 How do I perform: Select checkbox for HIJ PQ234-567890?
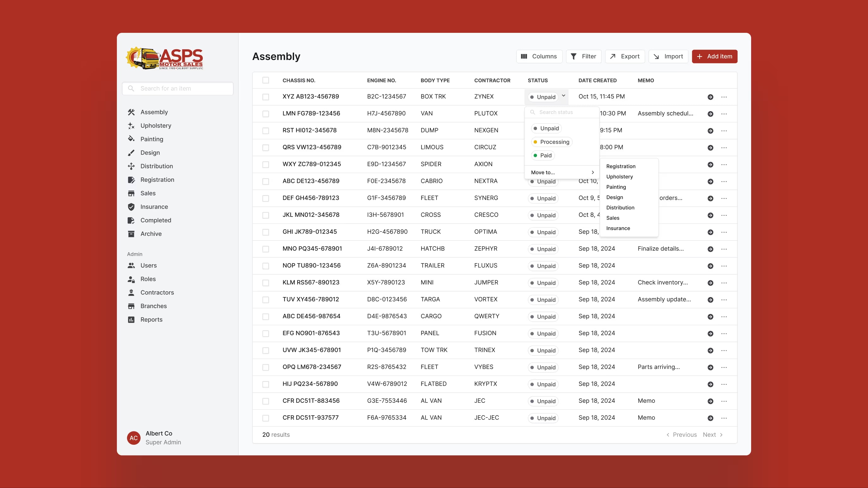coord(266,384)
